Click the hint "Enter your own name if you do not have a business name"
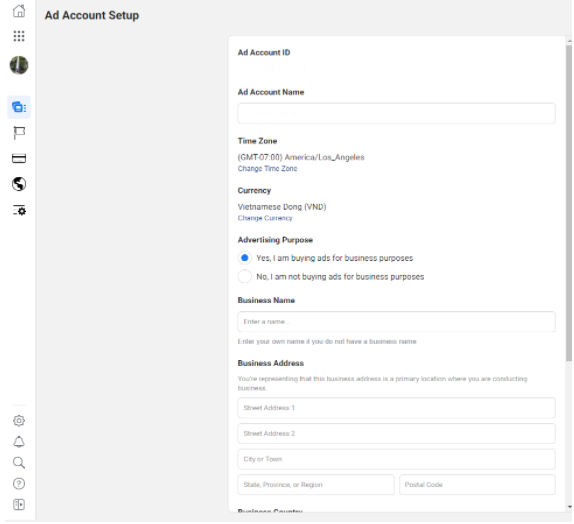This screenshot has width=574, height=524. (327, 342)
